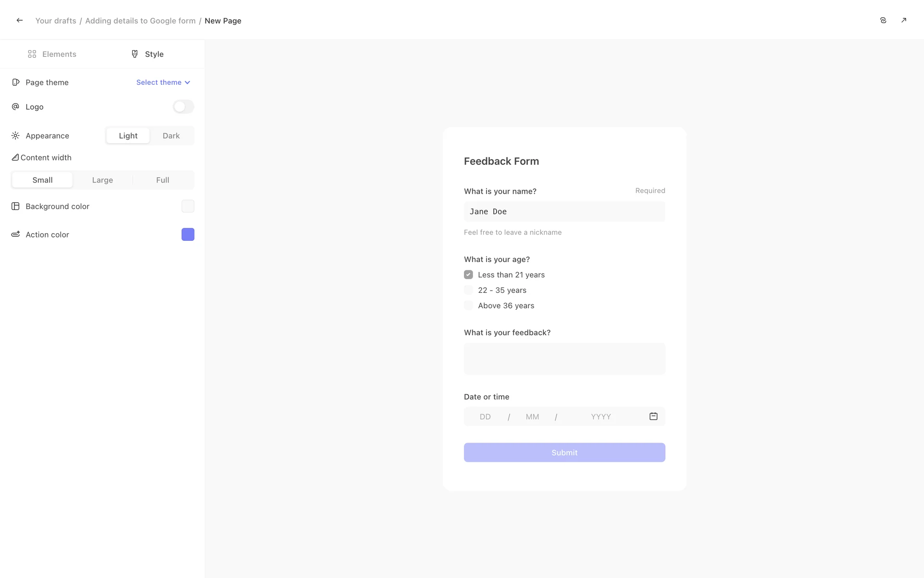Viewport: 924px width, 578px height.
Task: Check the 22 - 35 years option
Action: click(468, 290)
